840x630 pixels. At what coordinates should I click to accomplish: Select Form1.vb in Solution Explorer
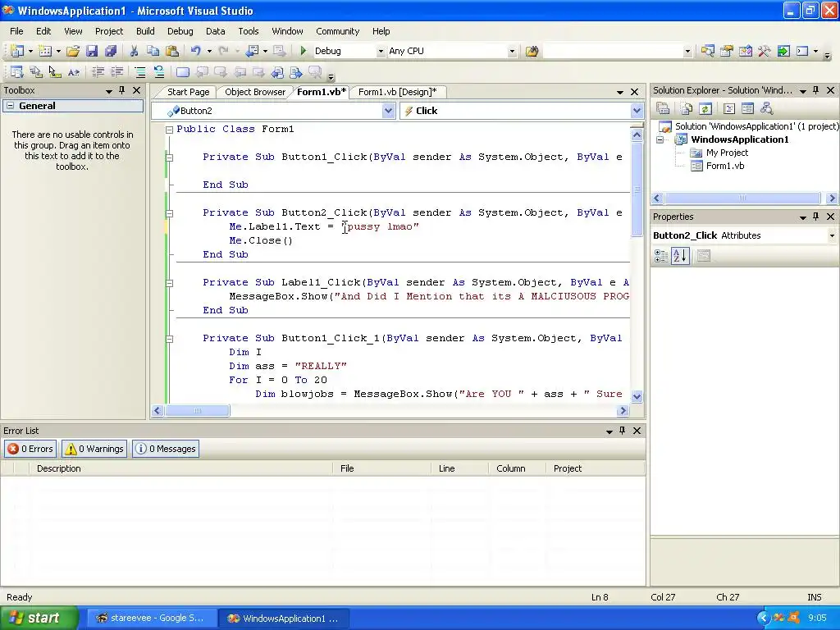pyautogui.click(x=725, y=166)
